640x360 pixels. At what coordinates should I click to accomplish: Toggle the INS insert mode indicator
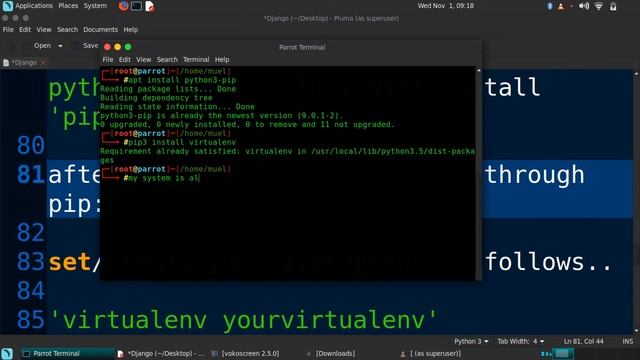[x=627, y=341]
